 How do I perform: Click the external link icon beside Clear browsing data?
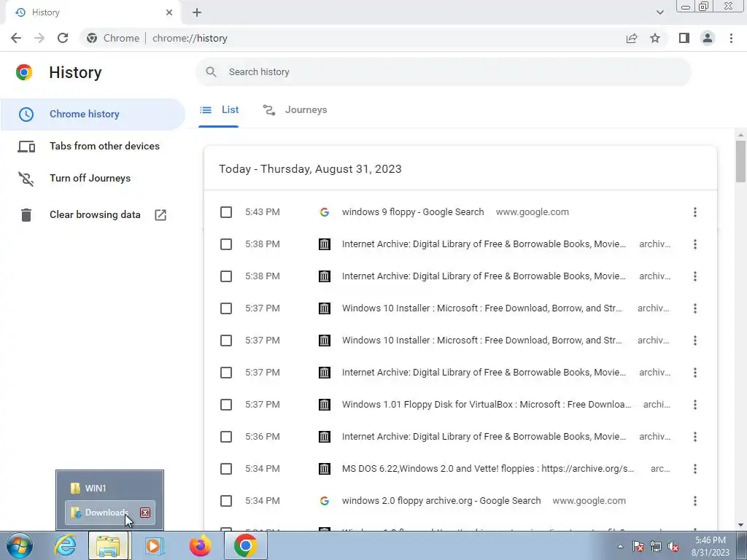[160, 215]
